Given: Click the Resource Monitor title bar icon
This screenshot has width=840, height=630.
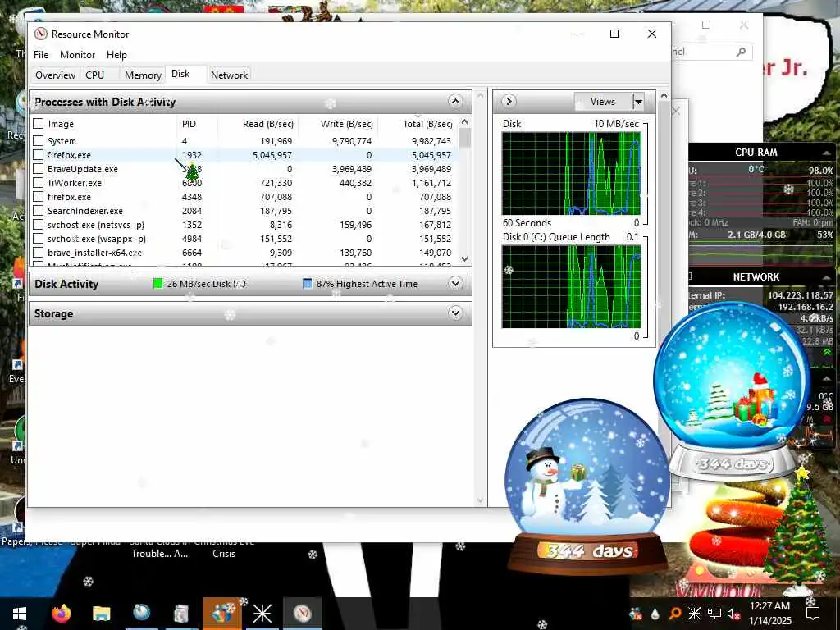Looking at the screenshot, I should tap(41, 34).
